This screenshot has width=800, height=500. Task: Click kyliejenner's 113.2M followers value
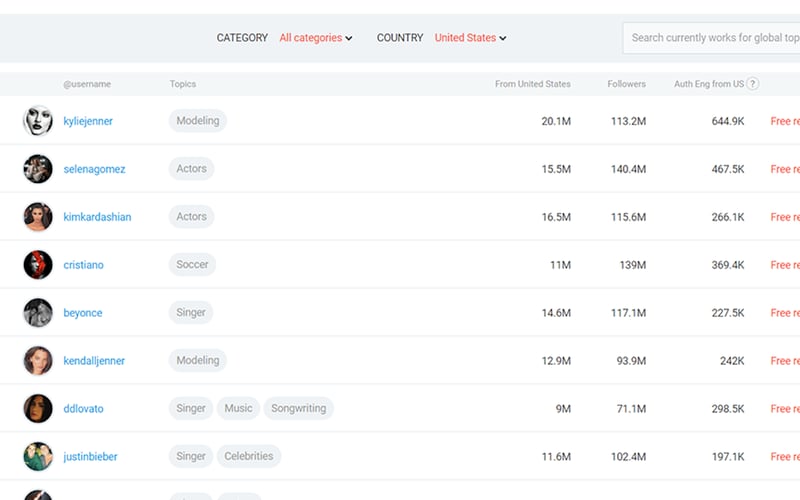pos(629,121)
